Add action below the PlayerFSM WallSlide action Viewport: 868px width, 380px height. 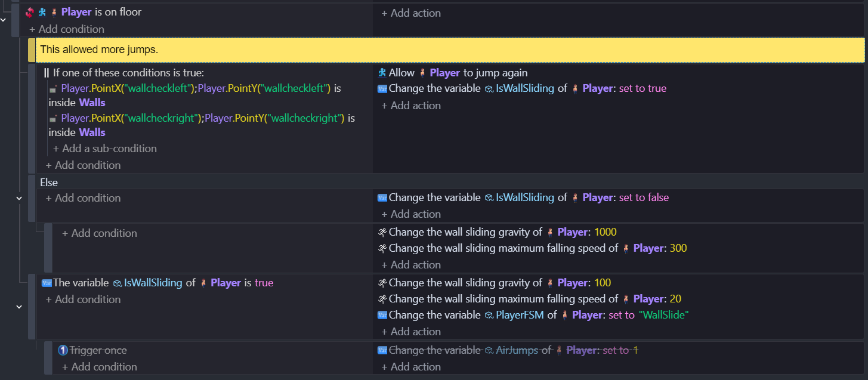[x=411, y=332]
